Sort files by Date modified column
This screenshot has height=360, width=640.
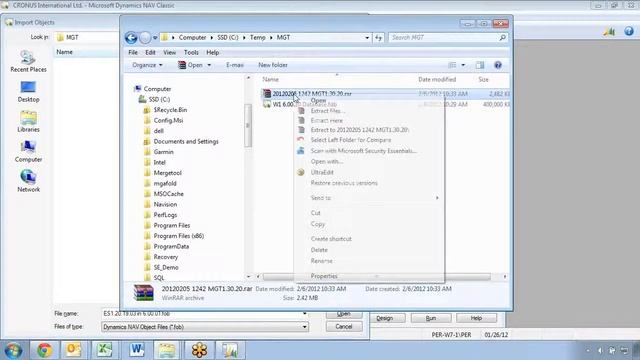[x=437, y=80]
